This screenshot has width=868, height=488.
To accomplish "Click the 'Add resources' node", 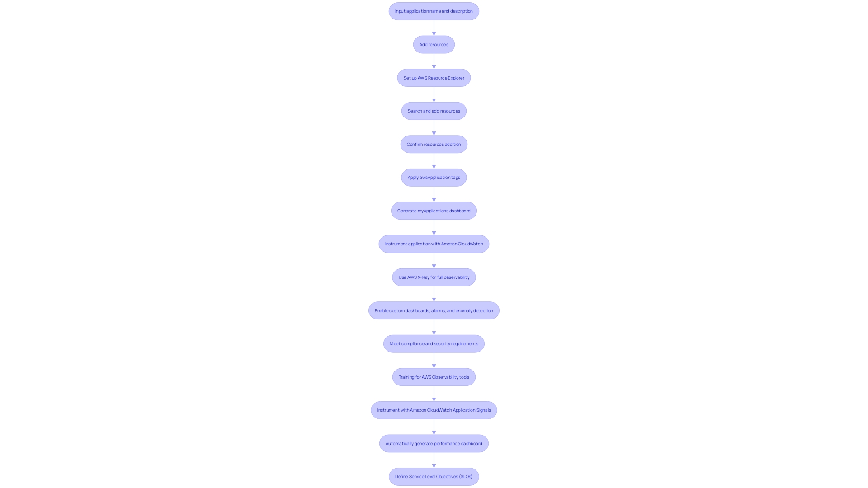I will [x=434, y=44].
